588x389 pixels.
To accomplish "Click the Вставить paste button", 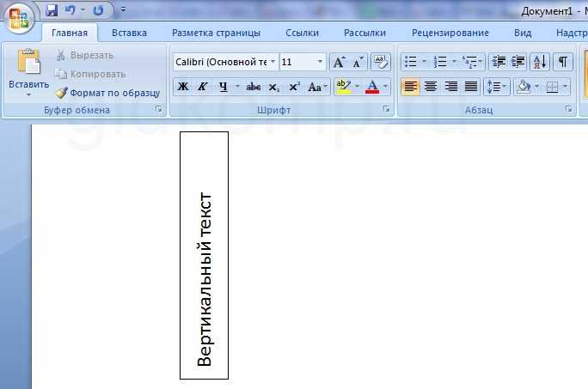I will coord(29,71).
